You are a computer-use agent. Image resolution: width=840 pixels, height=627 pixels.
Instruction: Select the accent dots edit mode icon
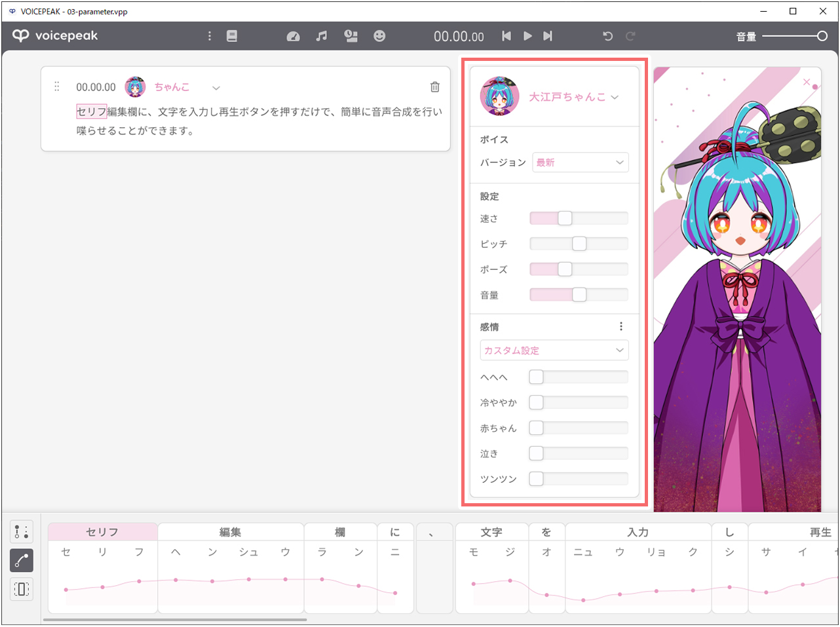click(x=22, y=531)
